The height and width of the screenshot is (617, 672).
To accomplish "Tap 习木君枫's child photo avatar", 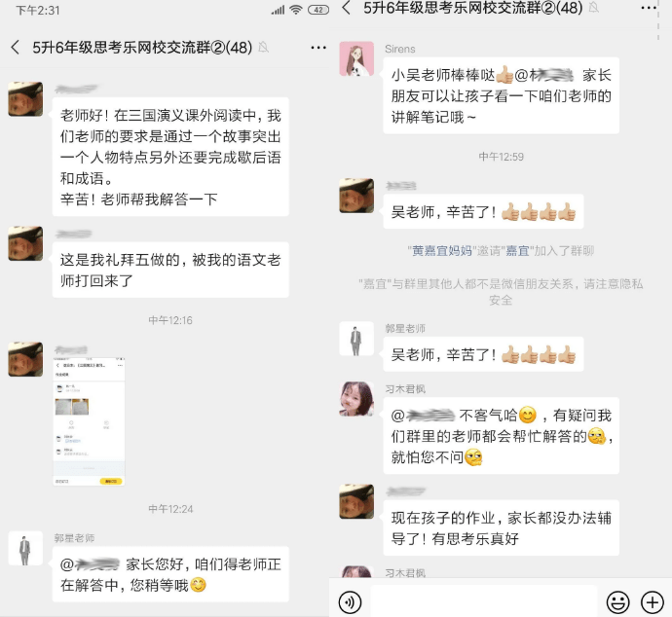I will click(x=356, y=399).
